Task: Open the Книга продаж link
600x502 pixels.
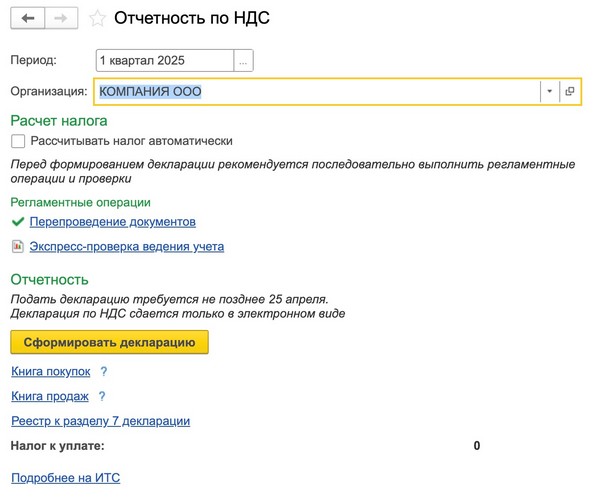Action: (x=49, y=397)
